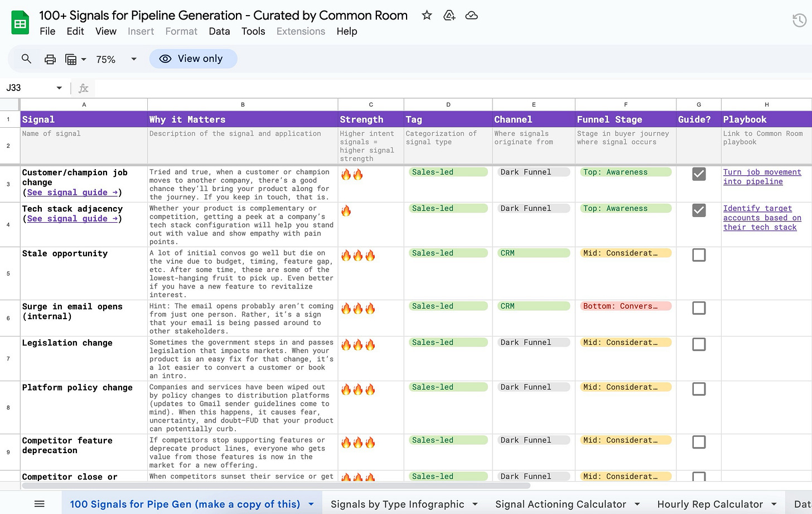The image size is (812, 514).
Task: Open the Help menu
Action: pos(347,31)
